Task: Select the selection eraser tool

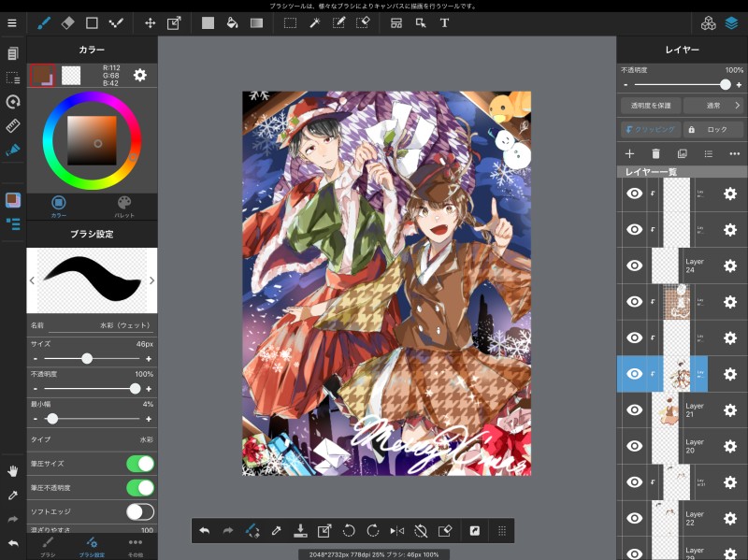Action: pyautogui.click(x=363, y=22)
